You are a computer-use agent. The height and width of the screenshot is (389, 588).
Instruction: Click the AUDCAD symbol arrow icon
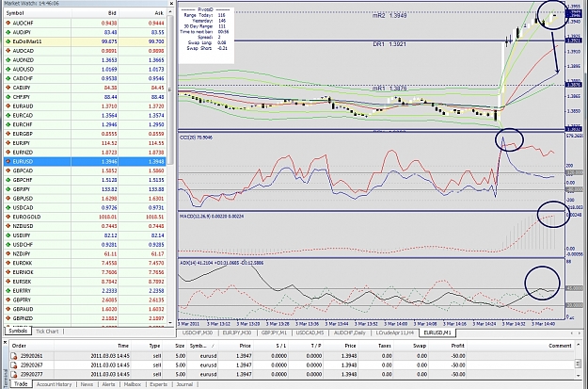coord(8,51)
